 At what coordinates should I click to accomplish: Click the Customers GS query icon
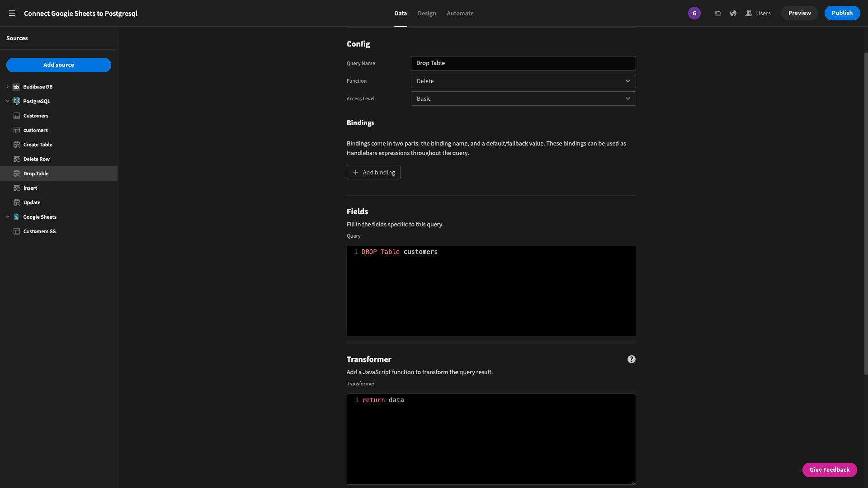pyautogui.click(x=16, y=231)
